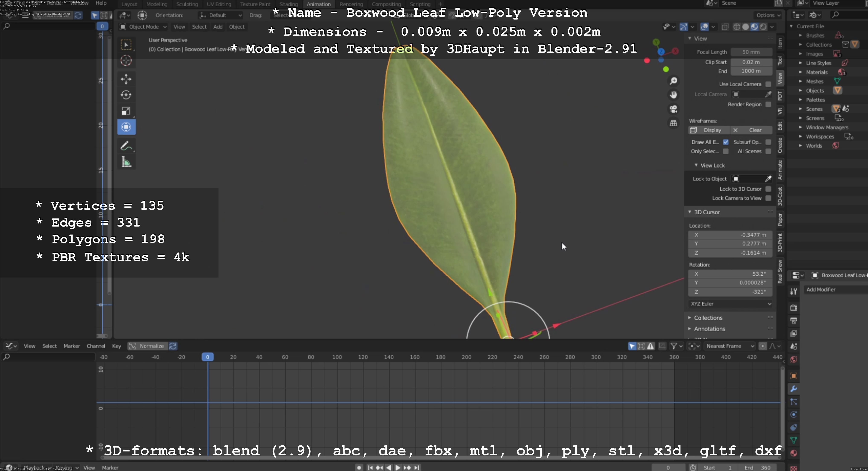Activate the 3D Cursor tool

coord(126,61)
